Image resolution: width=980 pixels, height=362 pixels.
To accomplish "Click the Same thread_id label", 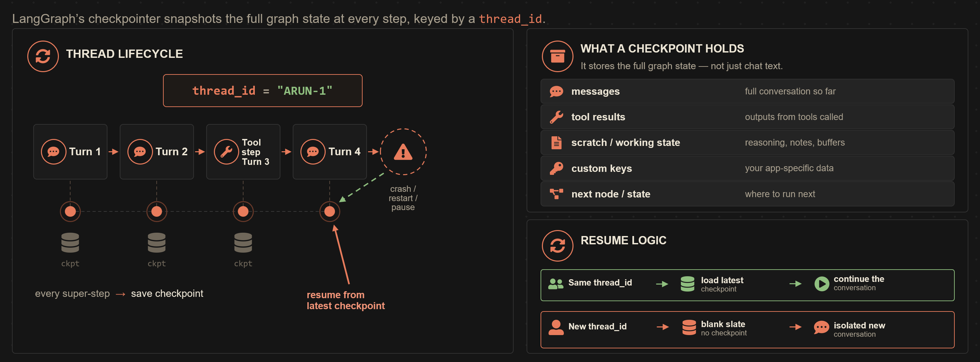I will click(x=600, y=283).
